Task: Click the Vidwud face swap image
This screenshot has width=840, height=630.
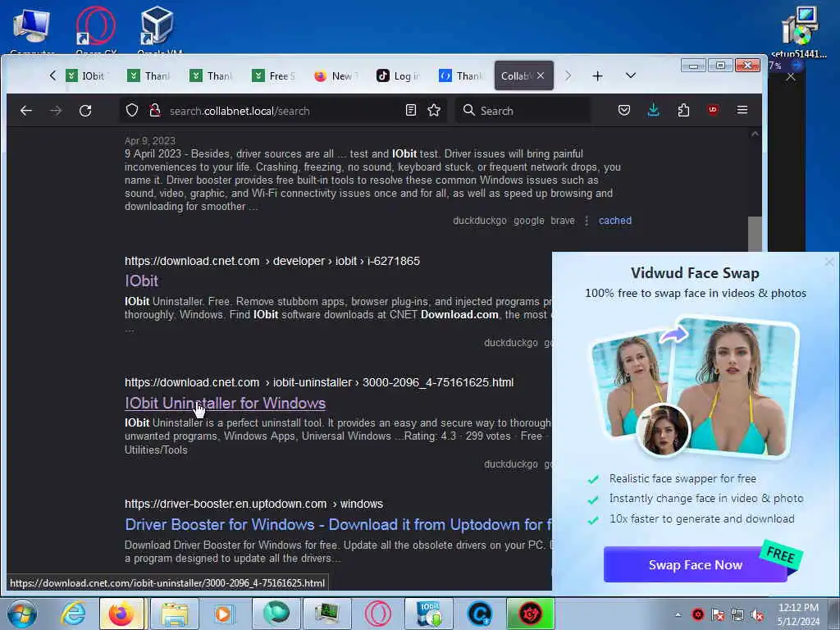Action: pos(695,387)
